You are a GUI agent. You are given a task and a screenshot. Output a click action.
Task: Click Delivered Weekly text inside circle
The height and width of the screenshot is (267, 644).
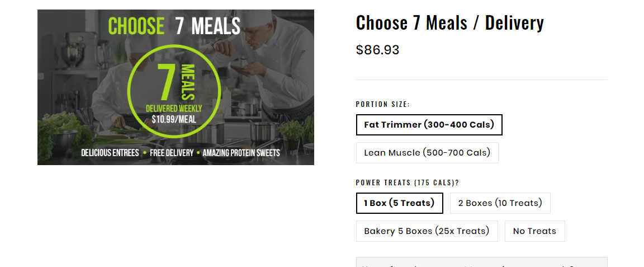point(174,109)
